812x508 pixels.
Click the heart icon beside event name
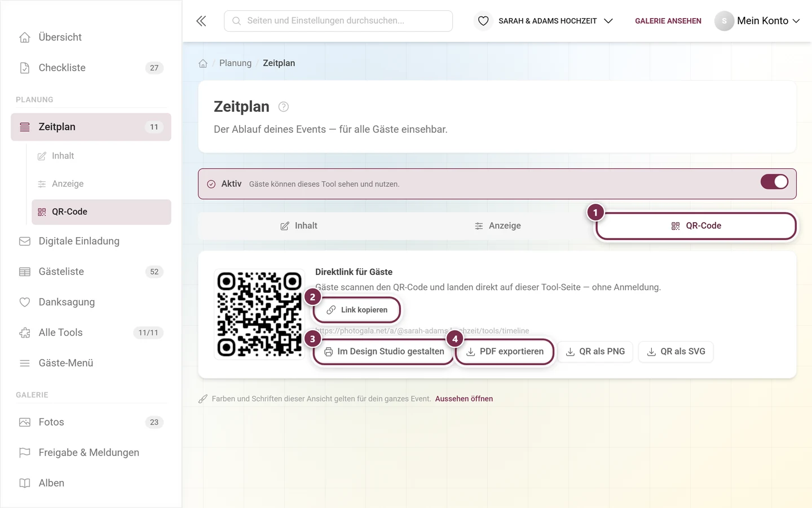483,21
